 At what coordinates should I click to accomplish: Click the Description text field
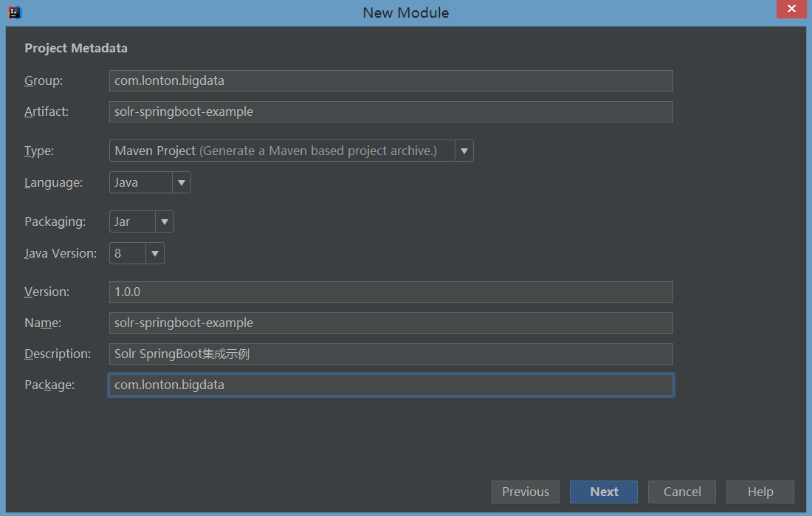pyautogui.click(x=390, y=354)
